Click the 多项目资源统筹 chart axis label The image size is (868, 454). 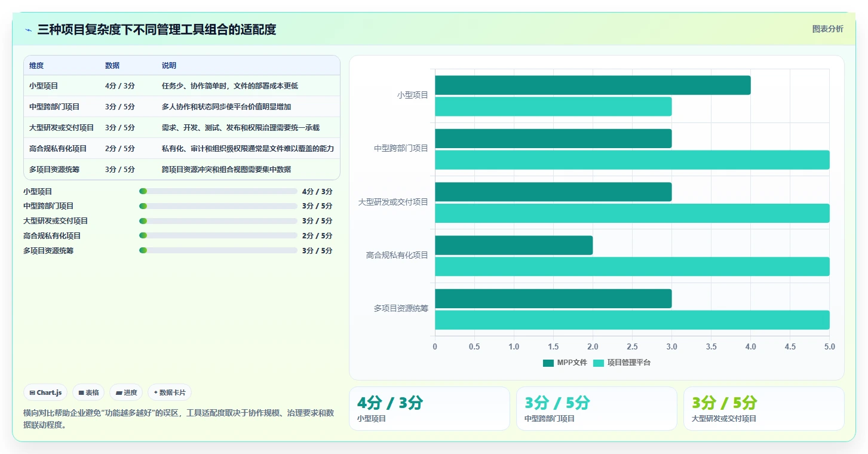[401, 308]
